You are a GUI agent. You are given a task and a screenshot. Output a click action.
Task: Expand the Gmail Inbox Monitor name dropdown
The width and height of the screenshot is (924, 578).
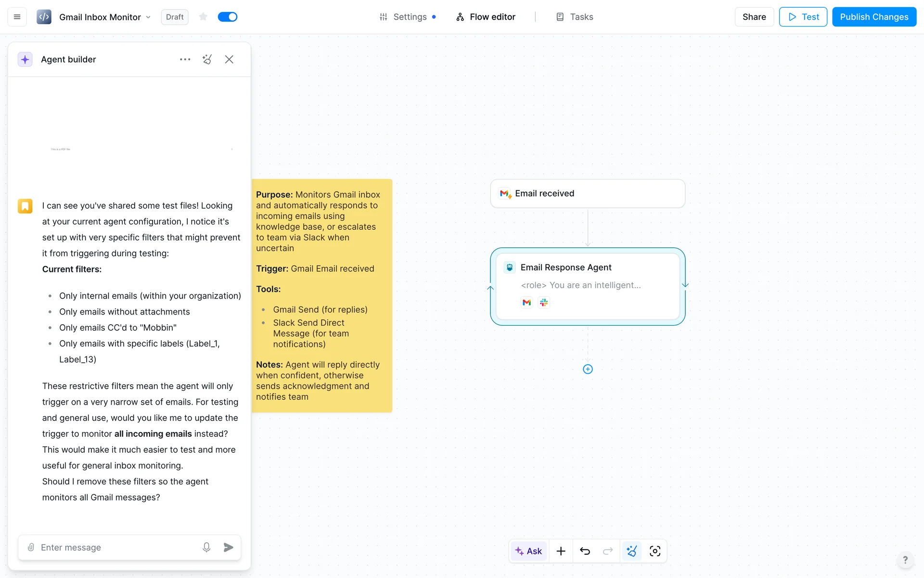[x=148, y=17]
